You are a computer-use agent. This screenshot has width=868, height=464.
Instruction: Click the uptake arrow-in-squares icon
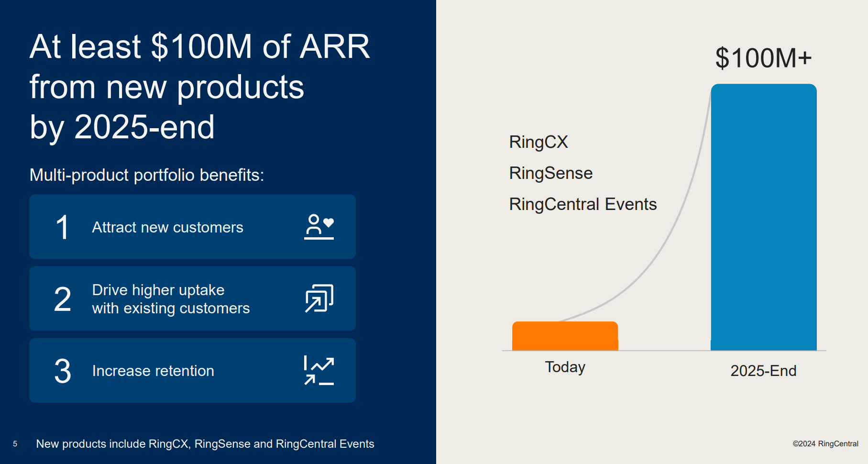[319, 298]
